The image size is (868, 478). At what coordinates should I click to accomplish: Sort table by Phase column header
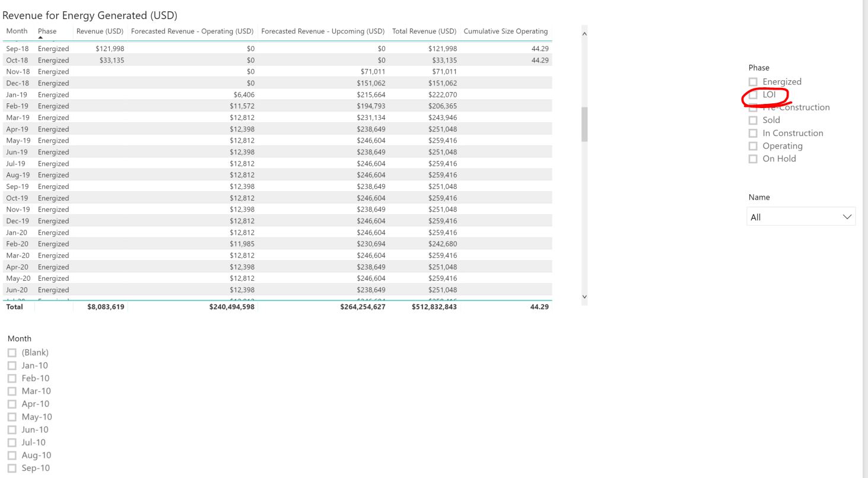click(47, 31)
